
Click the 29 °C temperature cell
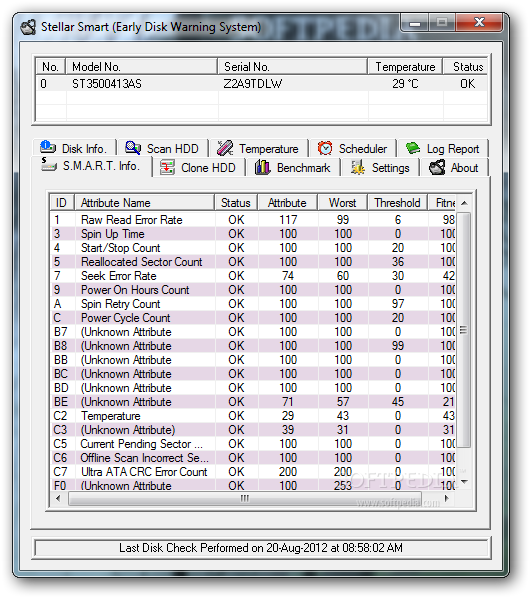[405, 84]
